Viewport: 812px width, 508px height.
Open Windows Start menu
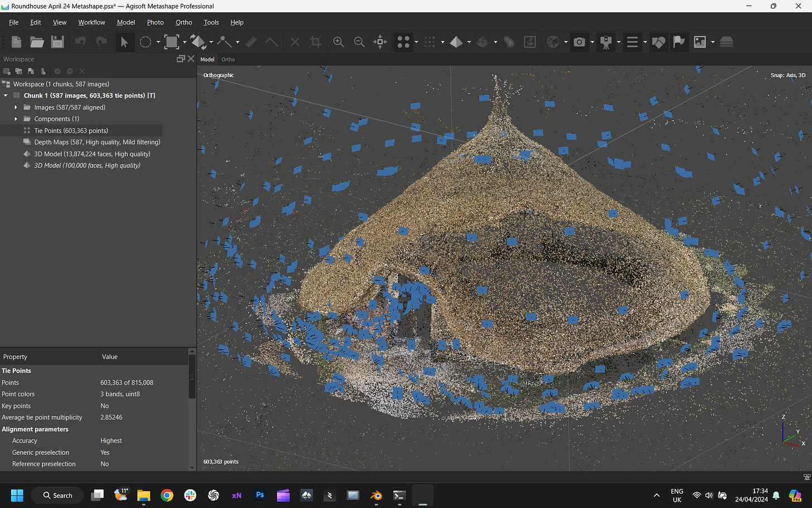tap(17, 495)
